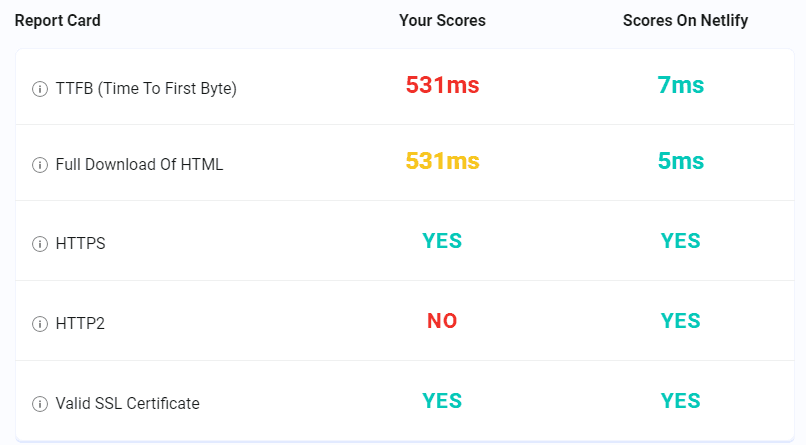Open the HTTPS info icon
Screen dimensions: 806x445
tap(40, 244)
